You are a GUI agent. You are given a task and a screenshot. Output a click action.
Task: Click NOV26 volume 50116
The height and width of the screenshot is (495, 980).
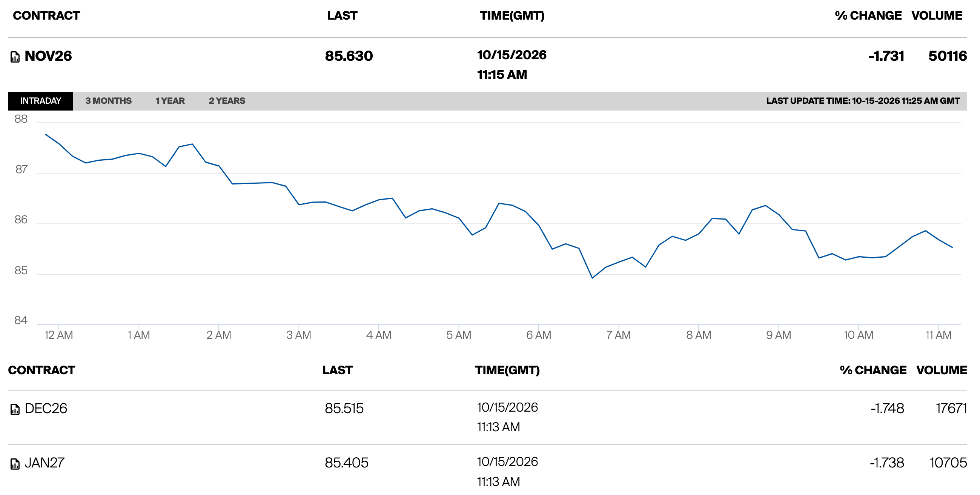pos(947,56)
